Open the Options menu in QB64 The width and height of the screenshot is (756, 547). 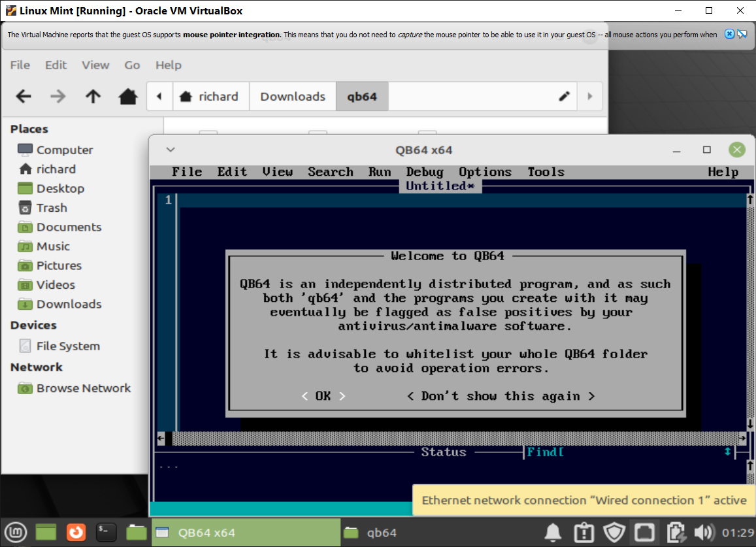(485, 172)
